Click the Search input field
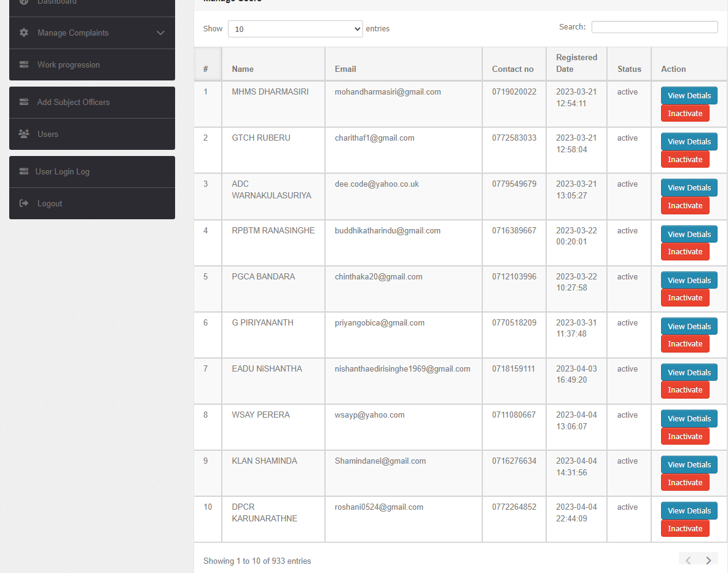 click(x=655, y=27)
